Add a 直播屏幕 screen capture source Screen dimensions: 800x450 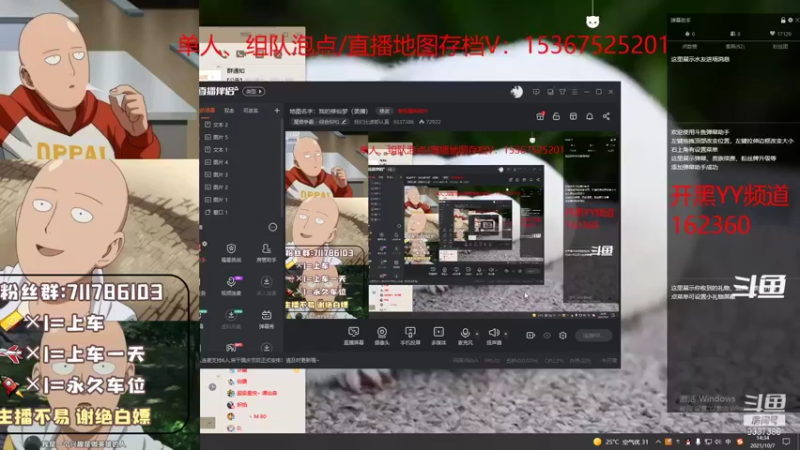(x=354, y=336)
